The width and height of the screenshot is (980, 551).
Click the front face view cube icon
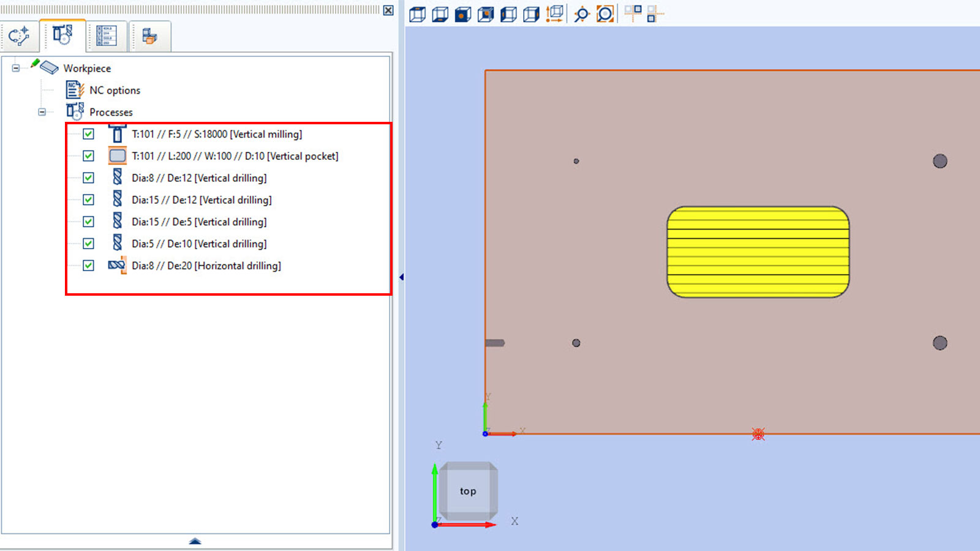[x=463, y=13]
